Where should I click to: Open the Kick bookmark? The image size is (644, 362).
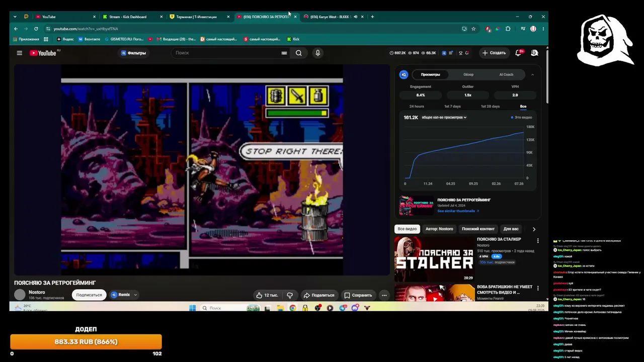pyautogui.click(x=293, y=39)
